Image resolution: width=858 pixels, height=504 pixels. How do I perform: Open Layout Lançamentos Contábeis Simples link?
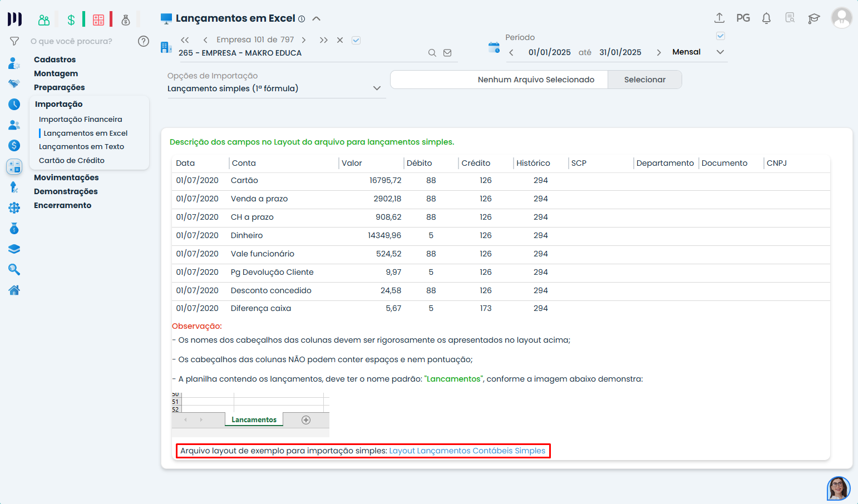coord(467,451)
